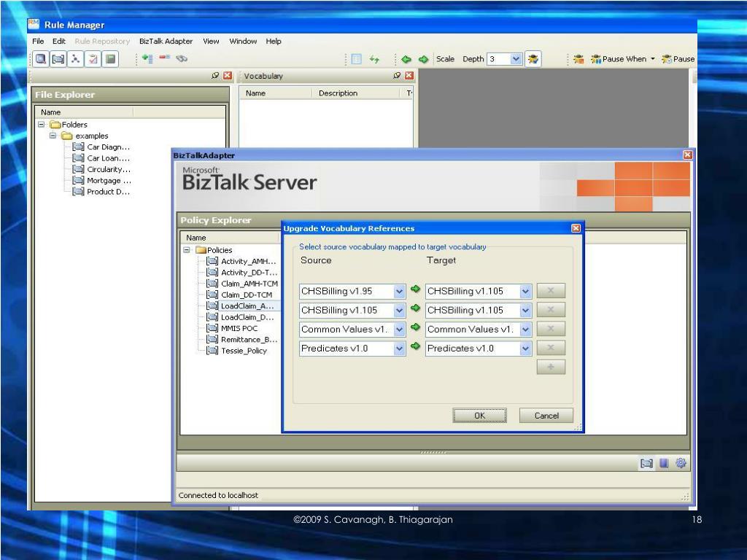Select the Claim_AMH-TCM policy
Screen dimensions: 747x560
pyautogui.click(x=242, y=284)
